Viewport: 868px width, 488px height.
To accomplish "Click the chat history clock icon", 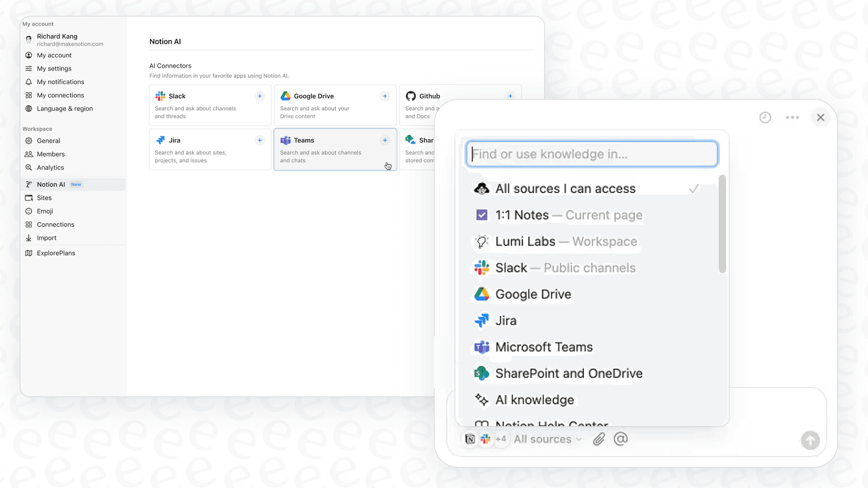I will pyautogui.click(x=765, y=118).
